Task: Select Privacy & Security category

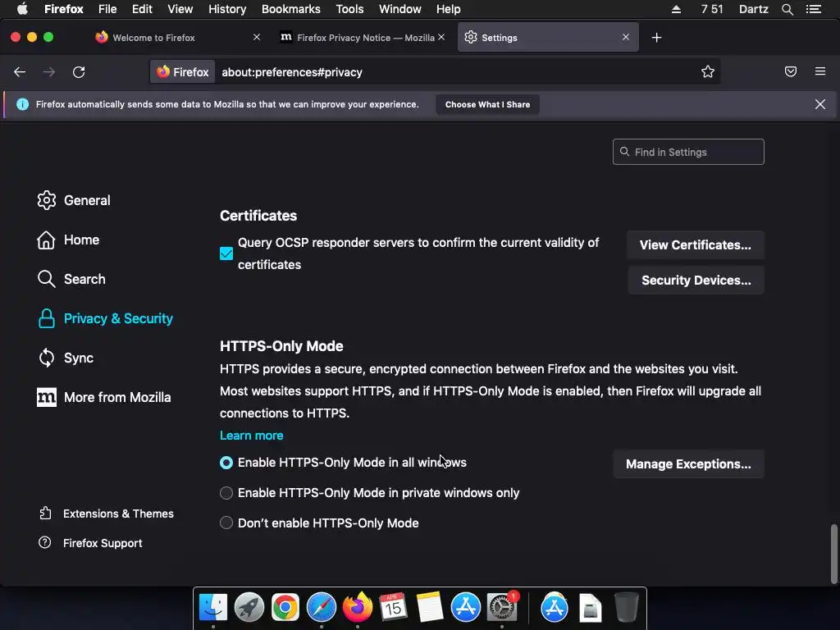Action: point(105,319)
